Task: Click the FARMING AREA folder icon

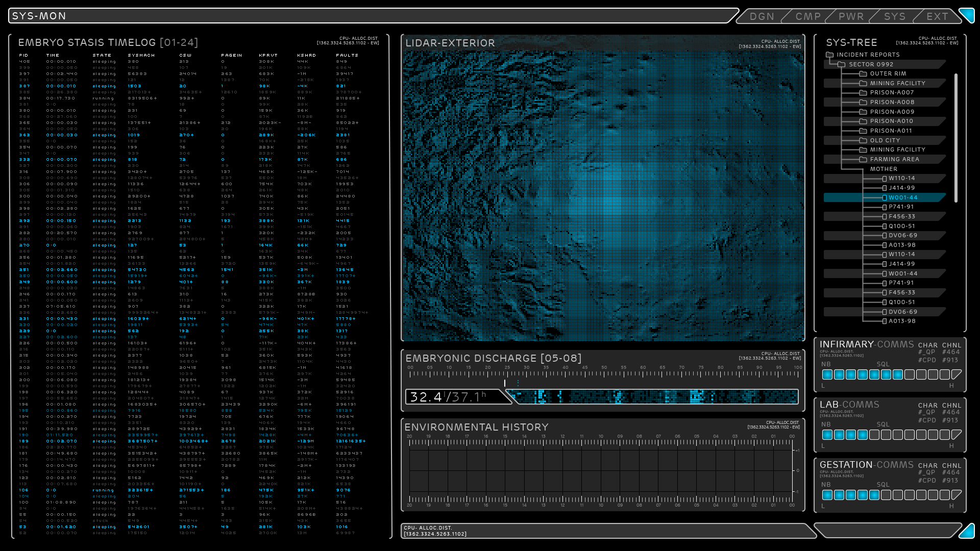Action: (x=863, y=160)
